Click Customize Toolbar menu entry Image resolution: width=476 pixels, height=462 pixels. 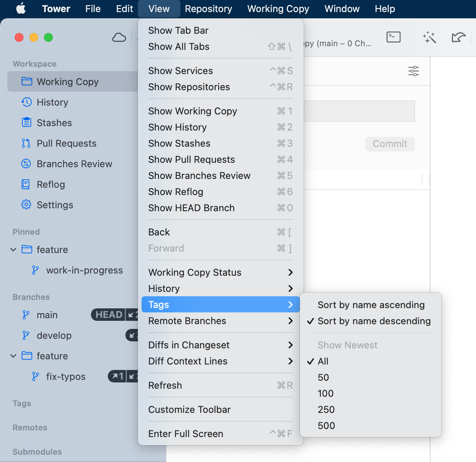[189, 410]
